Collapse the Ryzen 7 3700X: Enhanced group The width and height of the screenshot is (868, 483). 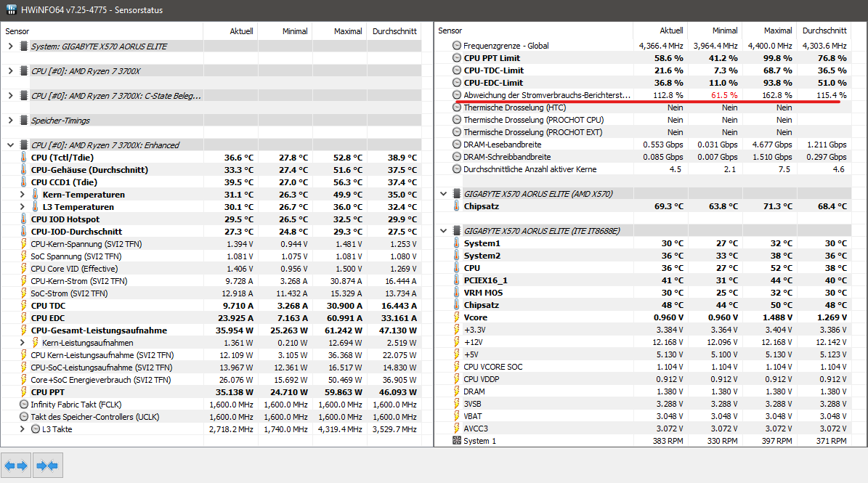(x=10, y=145)
